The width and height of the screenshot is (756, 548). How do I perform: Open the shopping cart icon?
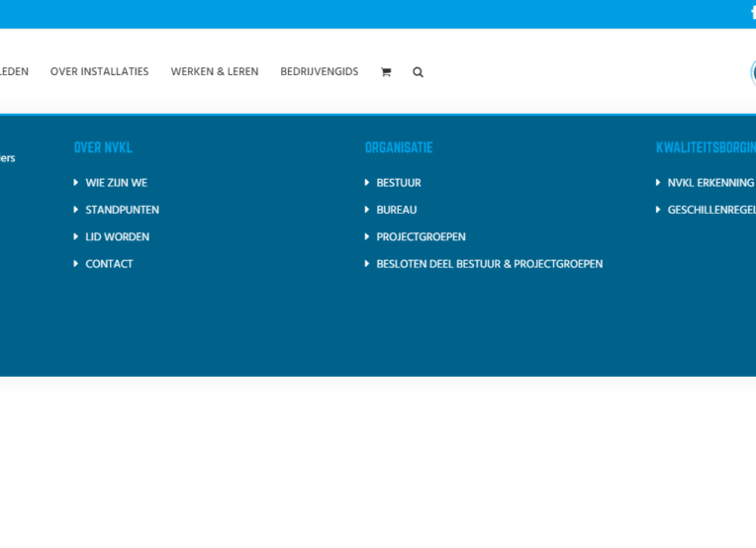pyautogui.click(x=386, y=72)
